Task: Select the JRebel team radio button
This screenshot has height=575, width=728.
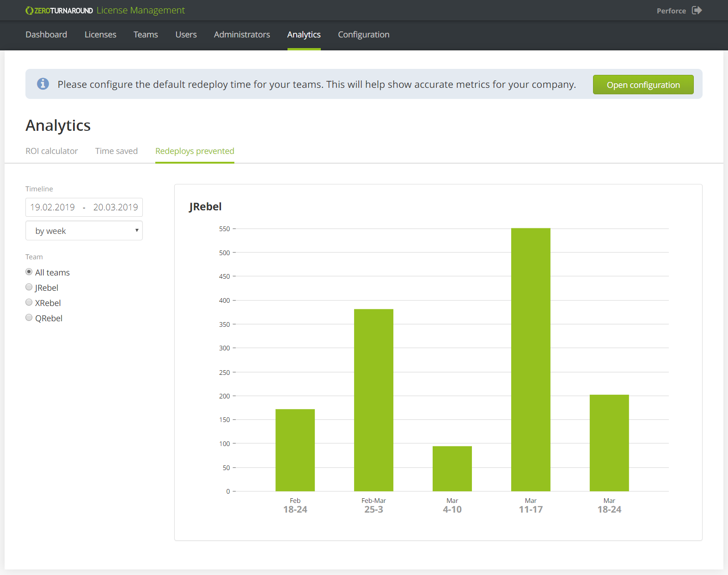Action: [x=29, y=287]
